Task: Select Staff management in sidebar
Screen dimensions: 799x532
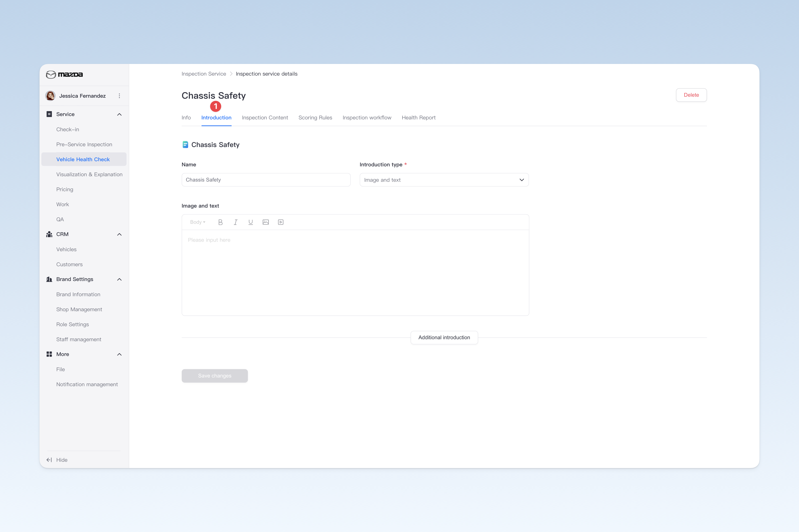Action: click(79, 339)
